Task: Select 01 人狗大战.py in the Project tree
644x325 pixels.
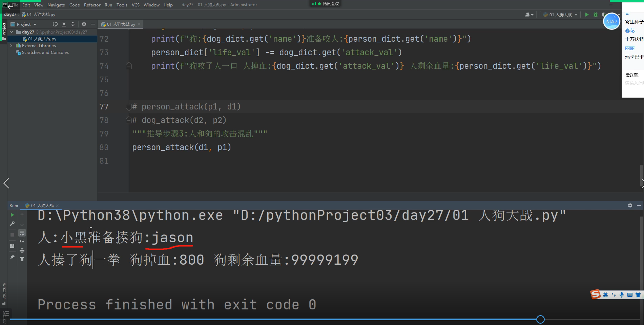Action: (x=42, y=39)
